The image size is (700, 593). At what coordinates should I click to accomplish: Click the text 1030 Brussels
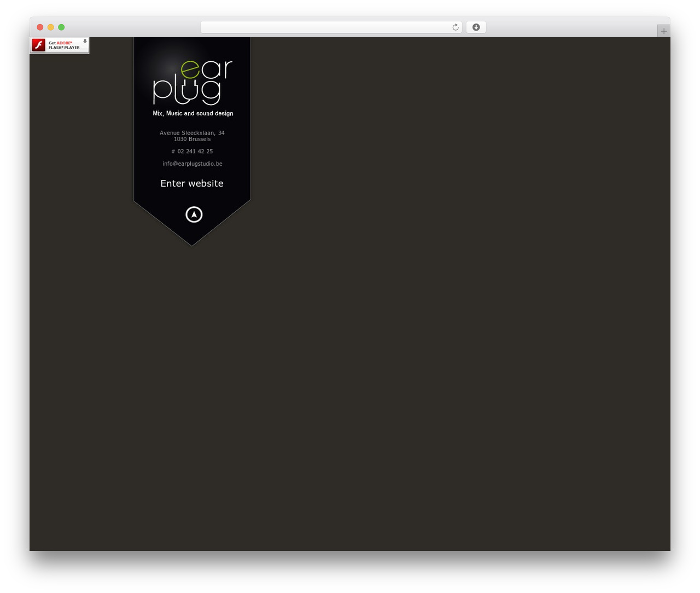pyautogui.click(x=192, y=139)
